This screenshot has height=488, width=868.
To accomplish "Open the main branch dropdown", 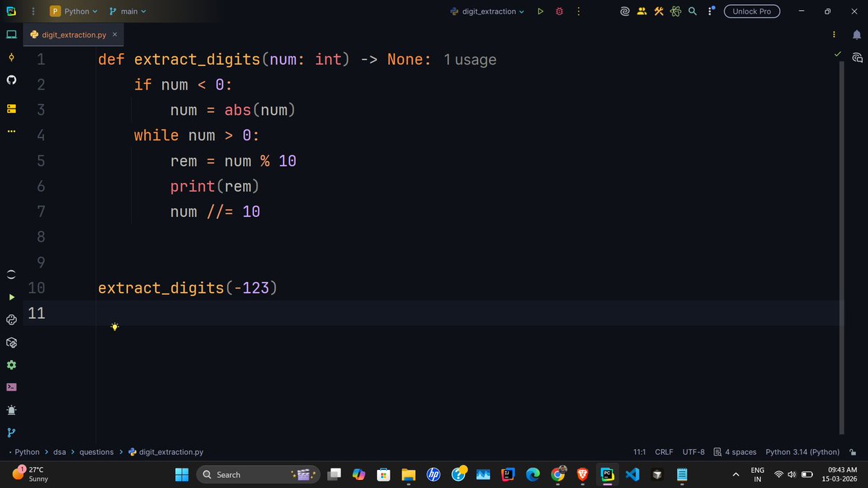I will 127,12.
